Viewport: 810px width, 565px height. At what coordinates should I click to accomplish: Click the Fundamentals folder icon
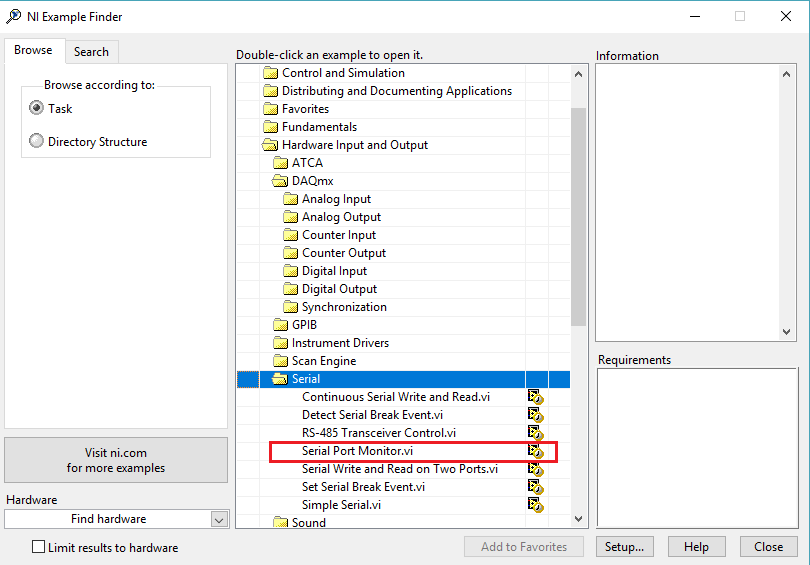[270, 127]
